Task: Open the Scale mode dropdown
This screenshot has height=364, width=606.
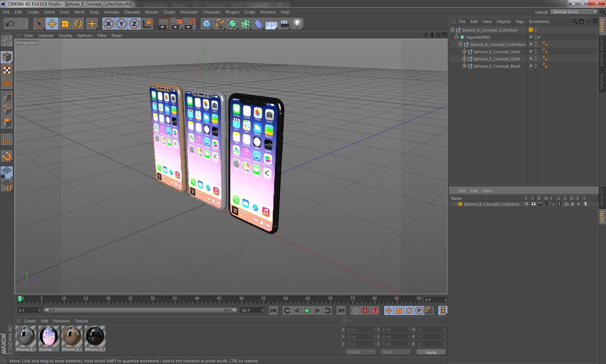Action: pyautogui.click(x=395, y=352)
